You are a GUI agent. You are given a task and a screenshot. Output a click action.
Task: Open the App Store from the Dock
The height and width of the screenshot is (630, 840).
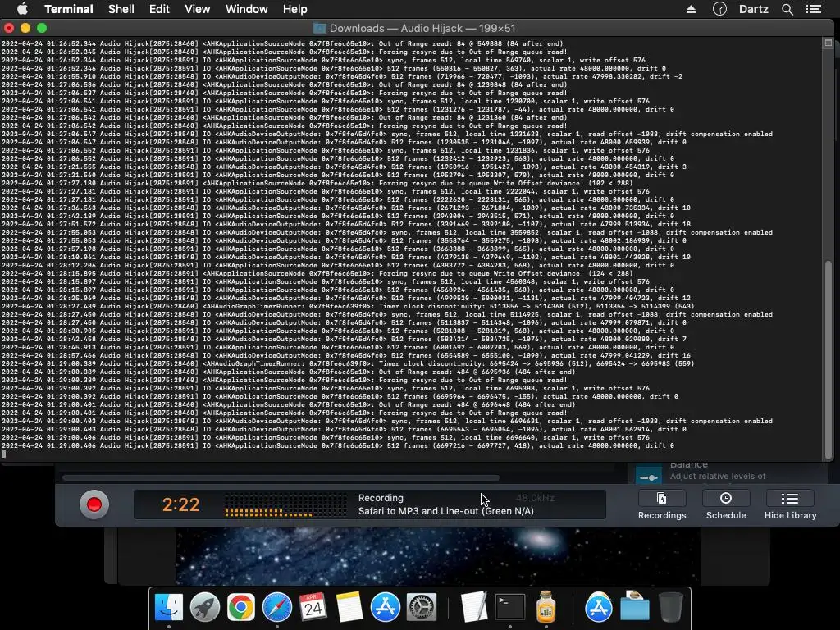[386, 608]
